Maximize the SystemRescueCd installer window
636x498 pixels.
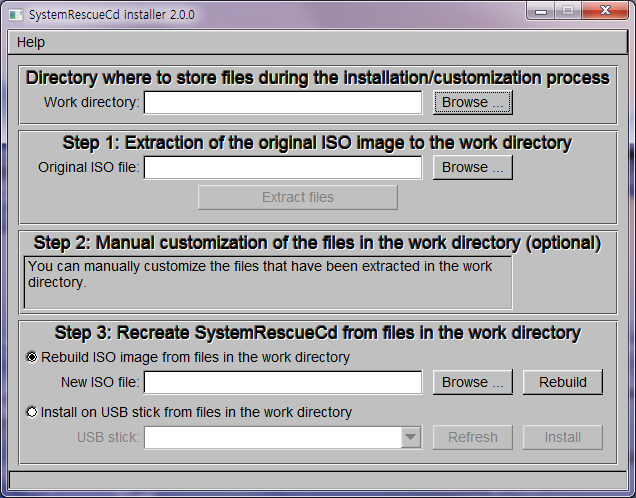(567, 11)
